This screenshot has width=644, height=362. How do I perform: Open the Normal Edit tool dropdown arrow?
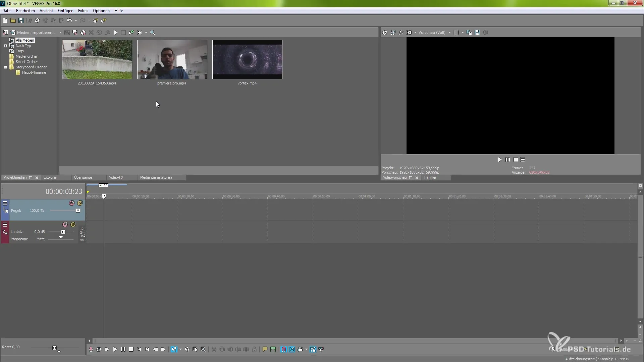[180, 349]
